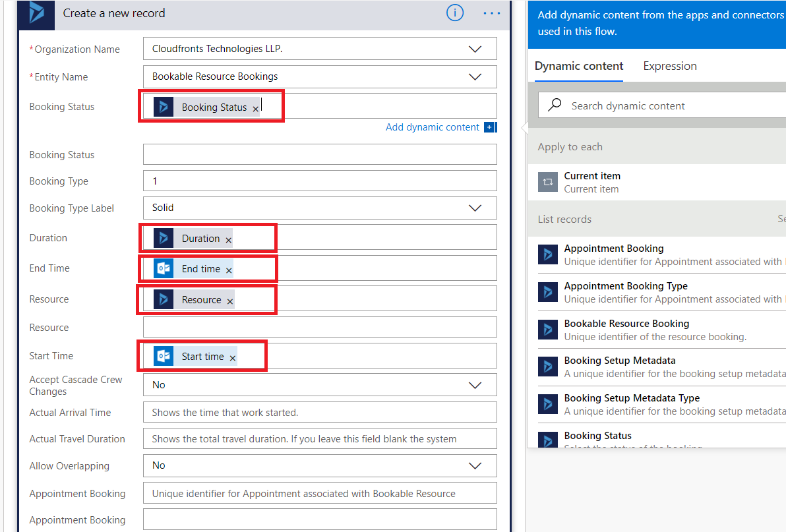The image size is (786, 532).
Task: Open the Accept Cascade Crew Changes dropdown
Action: [x=475, y=385]
